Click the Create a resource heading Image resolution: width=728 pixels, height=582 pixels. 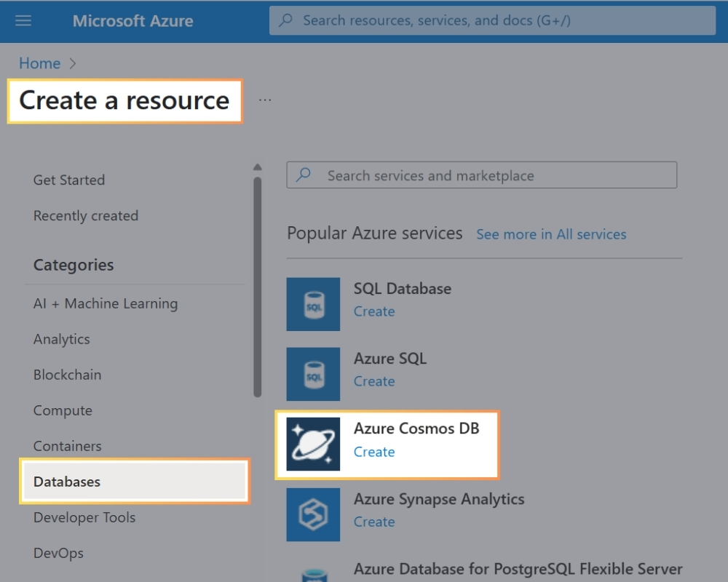pyautogui.click(x=124, y=100)
